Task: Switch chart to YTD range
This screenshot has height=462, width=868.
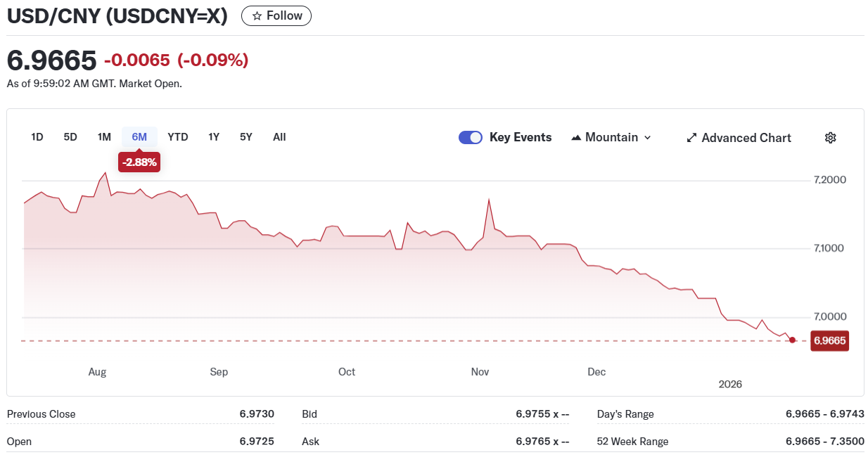Action: (178, 137)
